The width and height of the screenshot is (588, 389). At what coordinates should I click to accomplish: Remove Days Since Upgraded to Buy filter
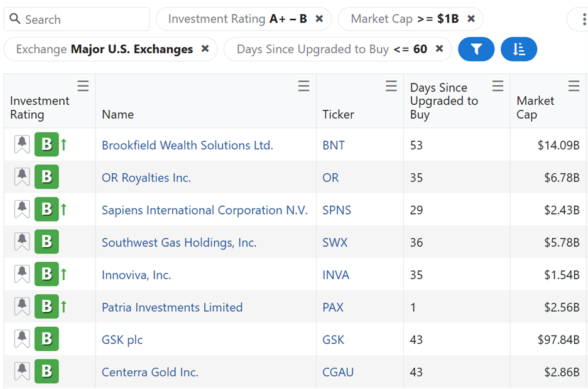pyautogui.click(x=439, y=49)
